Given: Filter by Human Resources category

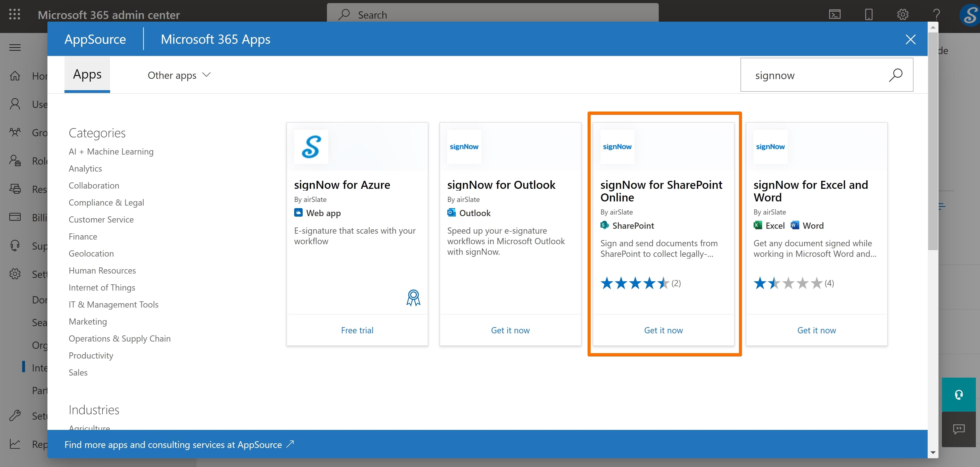Looking at the screenshot, I should pos(102,270).
